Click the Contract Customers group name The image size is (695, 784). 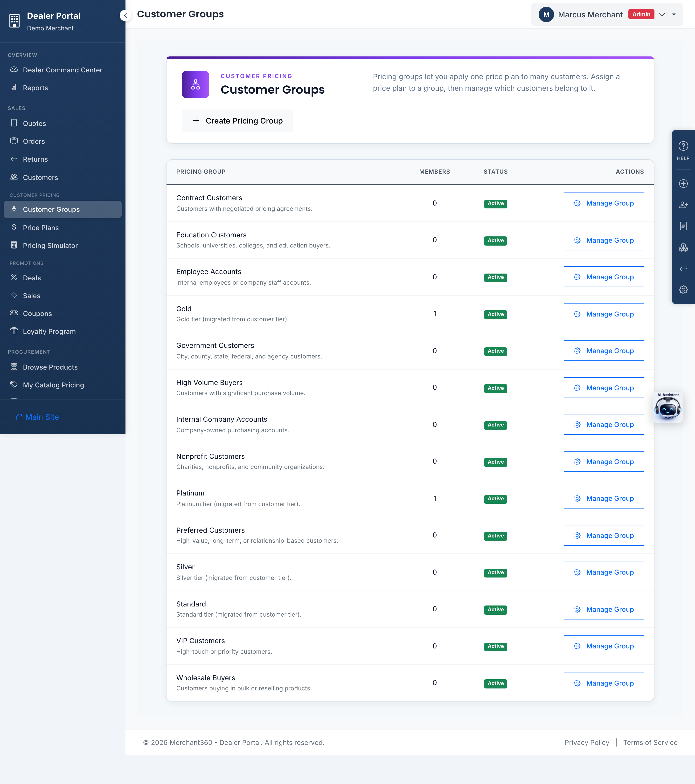[x=209, y=198]
